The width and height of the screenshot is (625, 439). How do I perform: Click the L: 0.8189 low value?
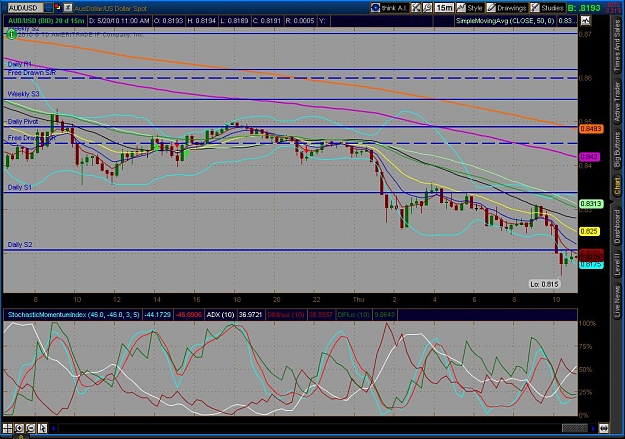point(234,21)
